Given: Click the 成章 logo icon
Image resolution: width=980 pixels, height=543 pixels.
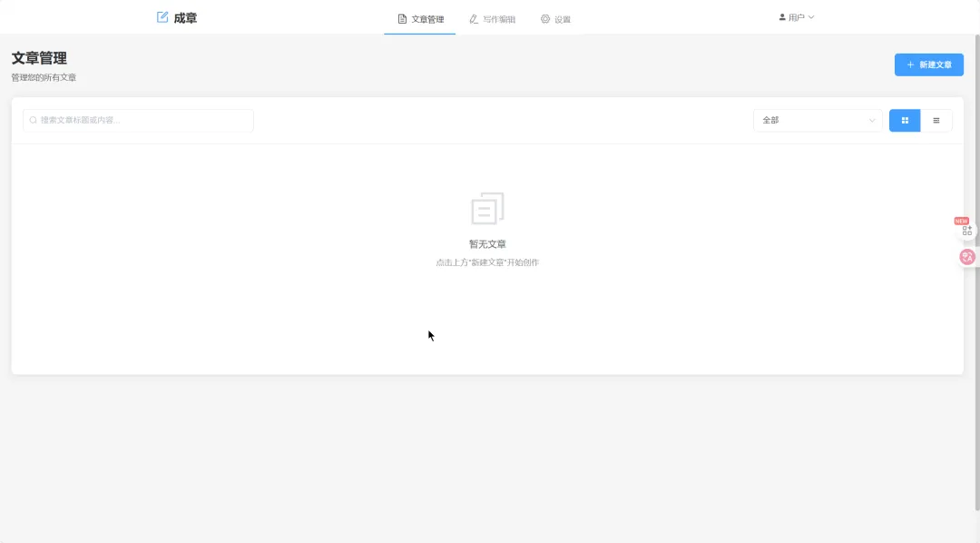Looking at the screenshot, I should pos(162,17).
